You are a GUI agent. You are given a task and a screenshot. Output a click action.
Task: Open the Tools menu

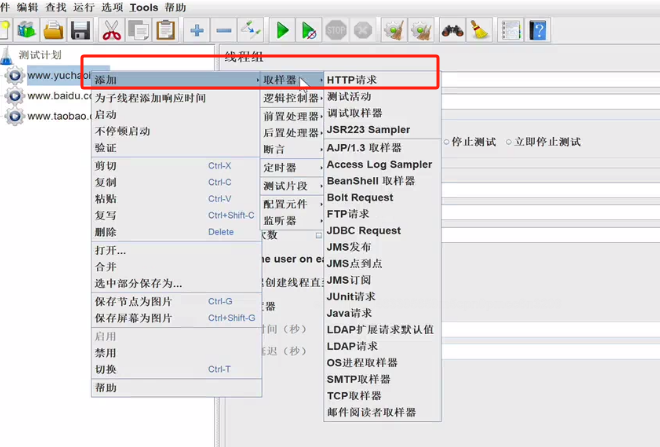coord(144,8)
